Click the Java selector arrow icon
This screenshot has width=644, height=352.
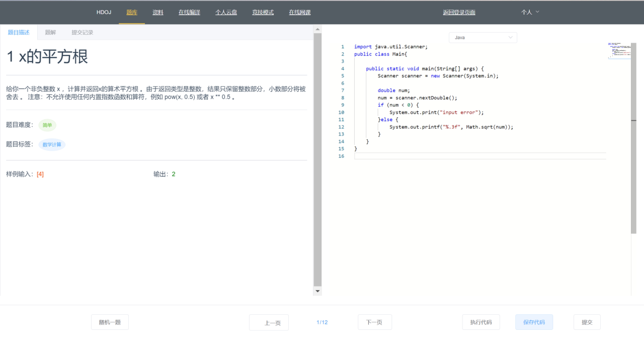[x=510, y=37]
